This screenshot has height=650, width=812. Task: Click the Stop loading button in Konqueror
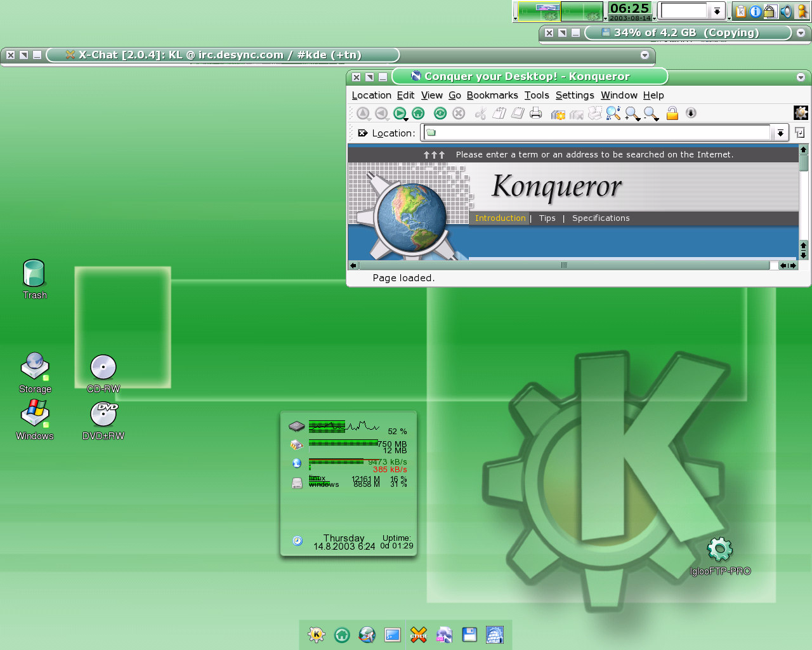pos(459,113)
